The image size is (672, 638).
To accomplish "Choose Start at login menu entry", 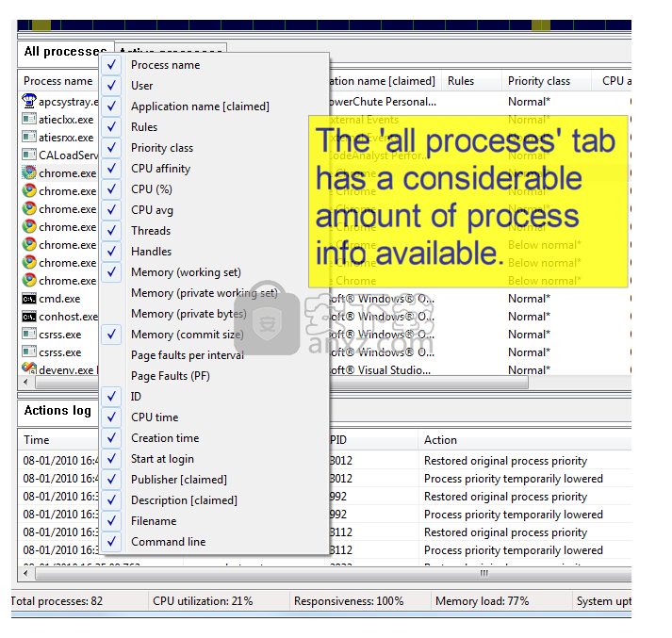I will pyautogui.click(x=162, y=459).
